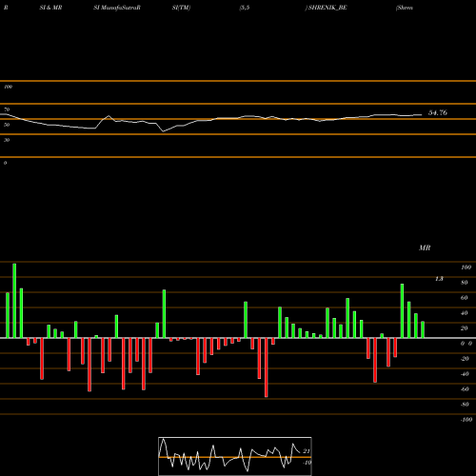476x476 pixels.
Task: Select the 'SI MunafaSutraR' header text
Action: point(117,8)
